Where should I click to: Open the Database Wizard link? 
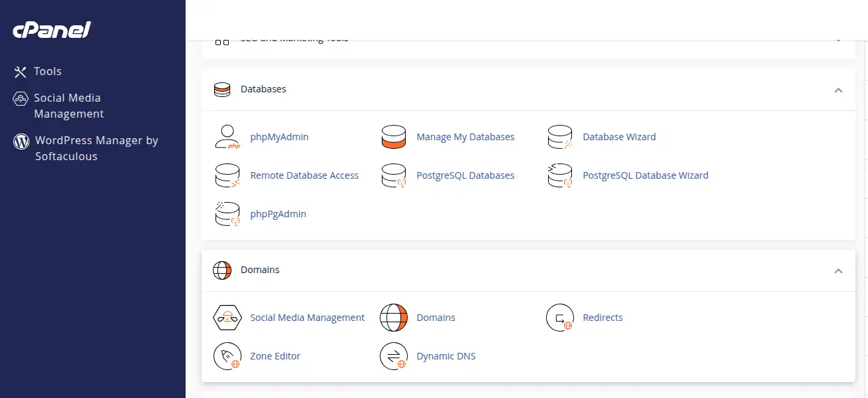point(619,137)
